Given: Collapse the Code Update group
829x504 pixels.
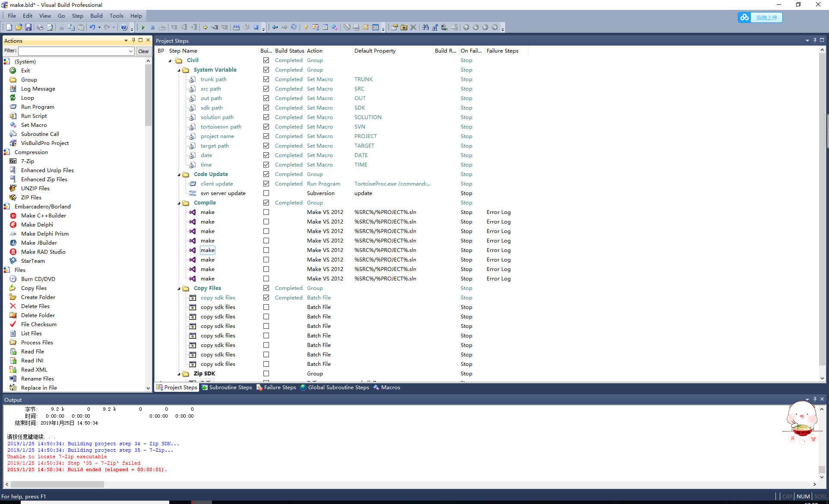Looking at the screenshot, I should [179, 175].
